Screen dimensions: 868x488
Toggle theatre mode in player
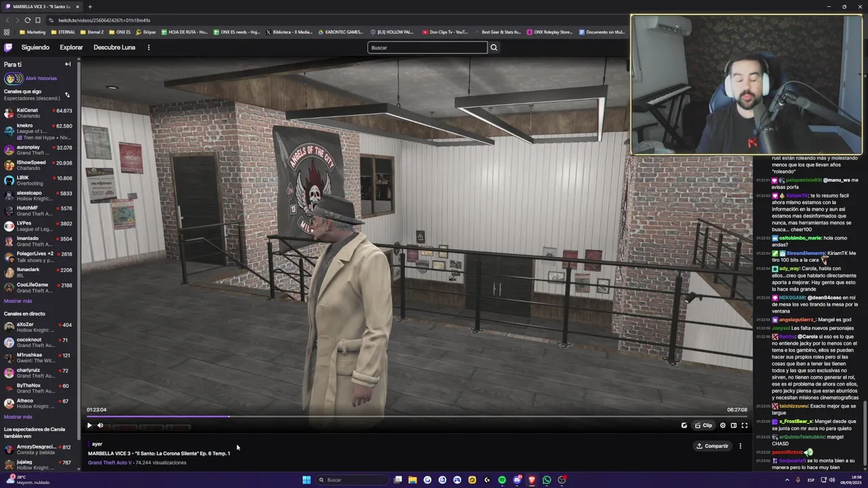tap(734, 426)
